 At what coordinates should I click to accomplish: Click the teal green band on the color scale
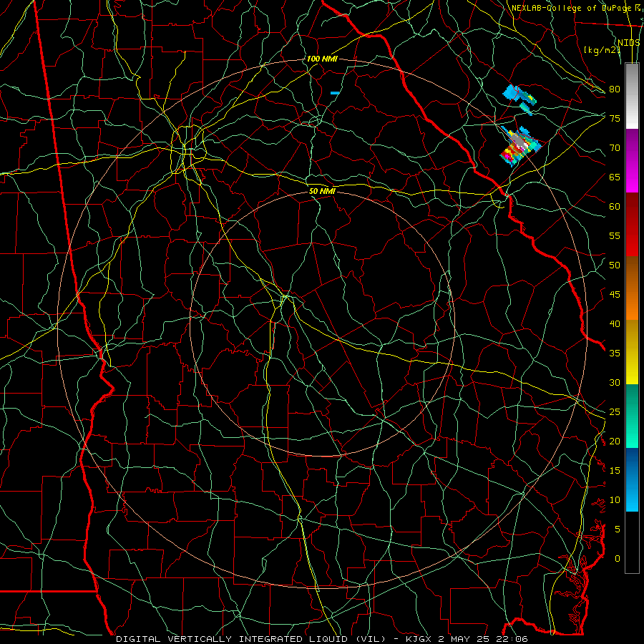[x=632, y=416]
